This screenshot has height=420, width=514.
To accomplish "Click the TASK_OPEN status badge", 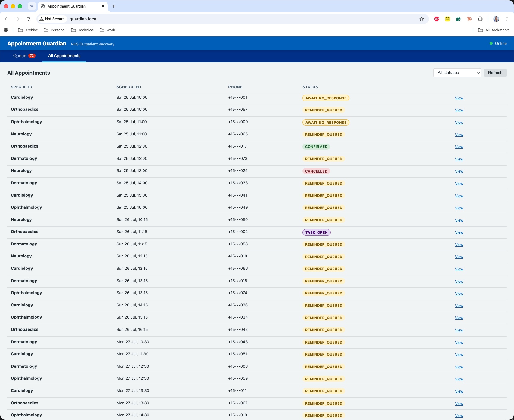I will coord(316,232).
